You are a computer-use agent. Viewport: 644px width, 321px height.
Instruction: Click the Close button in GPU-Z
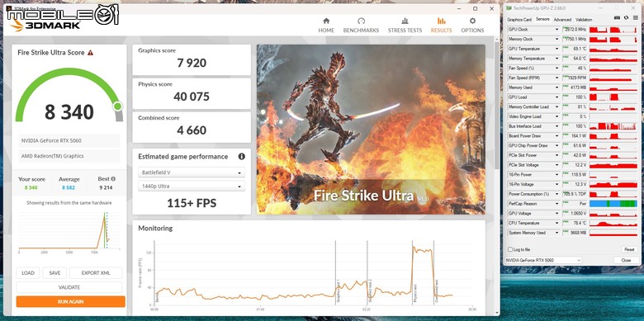pyautogui.click(x=626, y=260)
